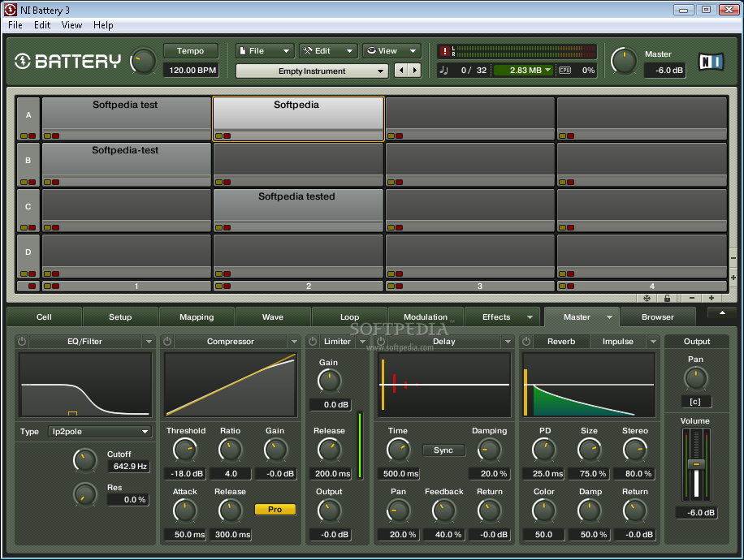The width and height of the screenshot is (744, 560).
Task: Switch to the Mapping tab
Action: coord(197,317)
